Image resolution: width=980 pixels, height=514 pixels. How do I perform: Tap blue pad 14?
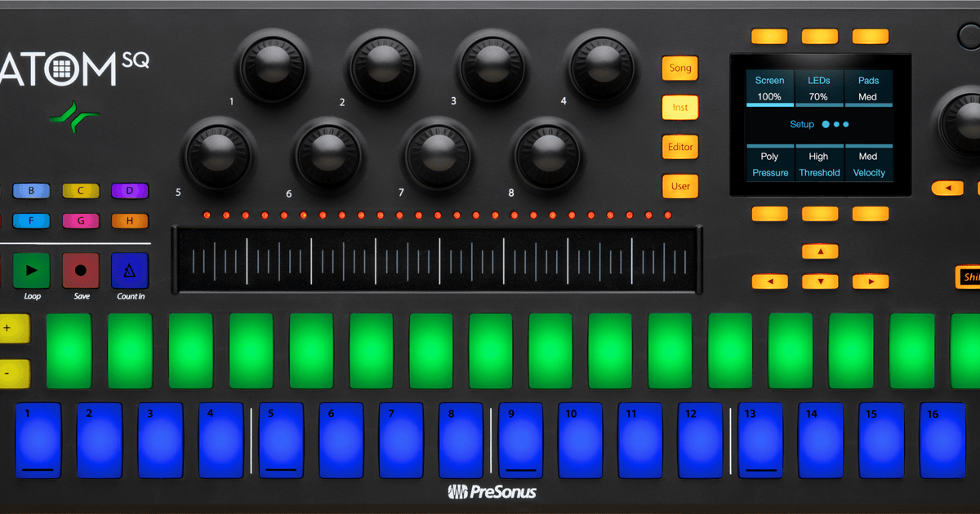click(x=821, y=440)
